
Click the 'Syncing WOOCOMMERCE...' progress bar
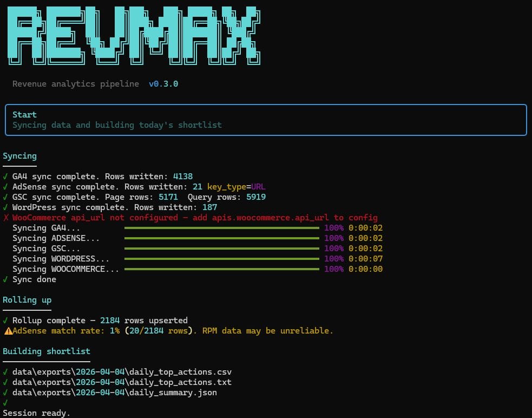tap(221, 269)
